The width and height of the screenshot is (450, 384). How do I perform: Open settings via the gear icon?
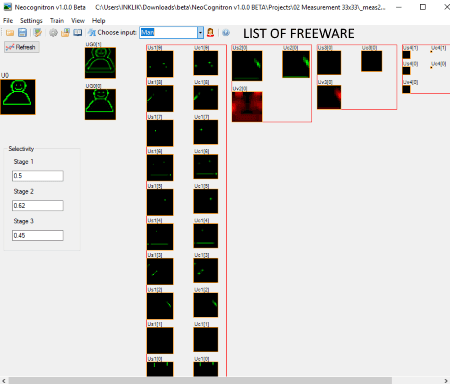[x=53, y=33]
